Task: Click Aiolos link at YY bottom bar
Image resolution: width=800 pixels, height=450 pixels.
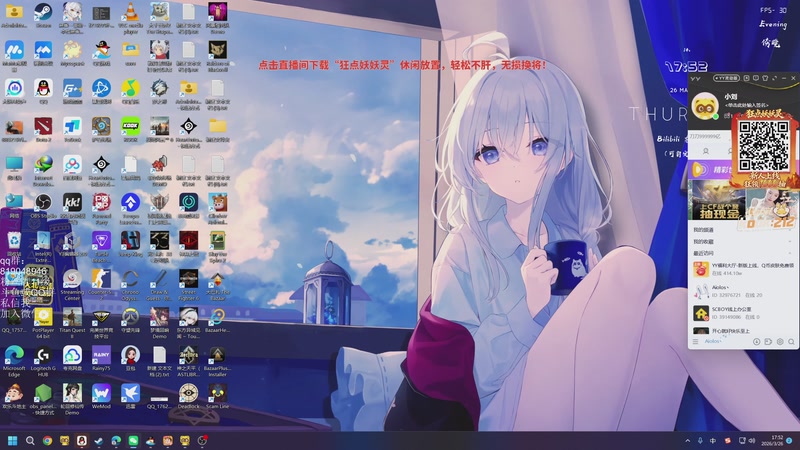Action: click(x=713, y=341)
